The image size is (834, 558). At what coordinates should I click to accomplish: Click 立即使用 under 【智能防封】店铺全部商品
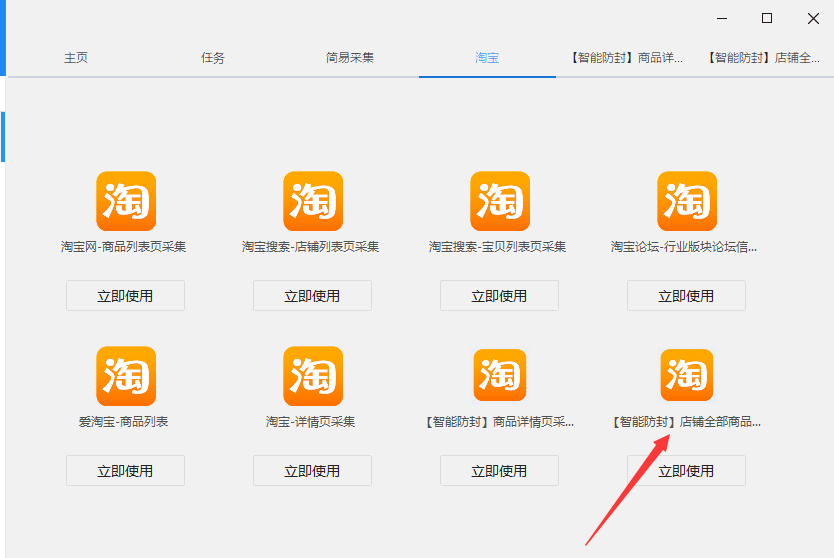[x=686, y=471]
